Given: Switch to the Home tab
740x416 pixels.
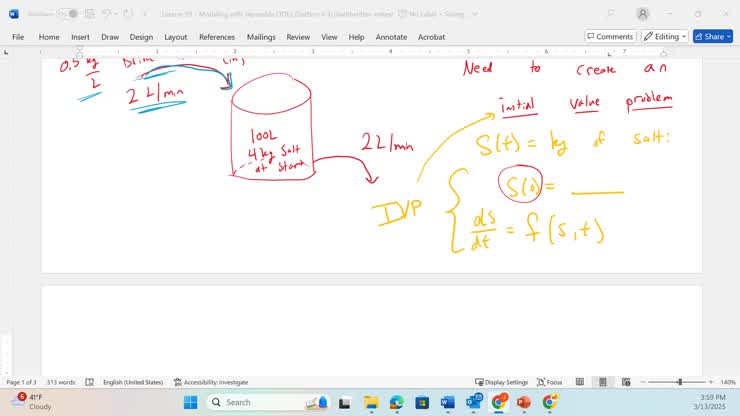Looking at the screenshot, I should (x=49, y=37).
